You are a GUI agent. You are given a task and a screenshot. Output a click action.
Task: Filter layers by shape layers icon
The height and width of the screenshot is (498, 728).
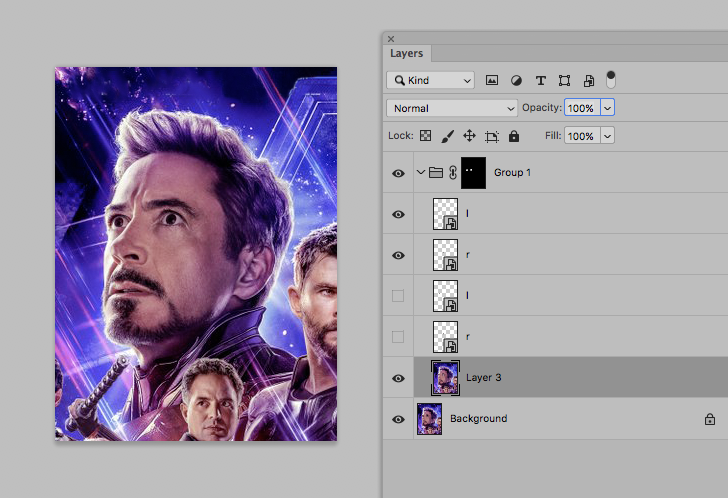564,81
